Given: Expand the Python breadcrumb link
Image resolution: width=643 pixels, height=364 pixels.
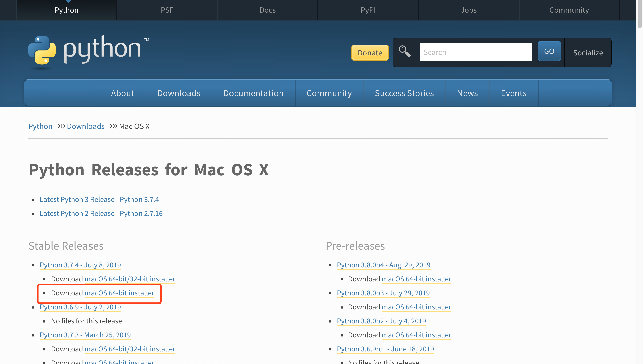Looking at the screenshot, I should 40,126.
